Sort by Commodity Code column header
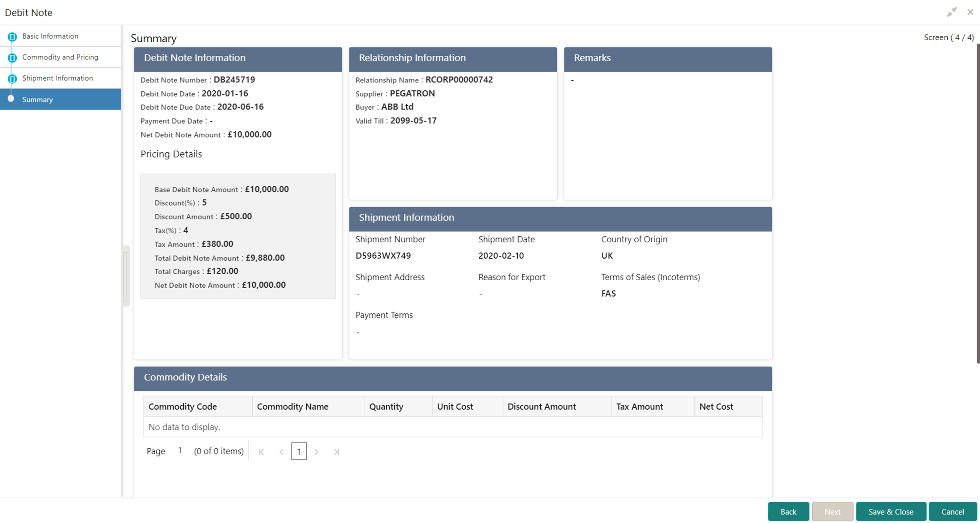 point(183,406)
